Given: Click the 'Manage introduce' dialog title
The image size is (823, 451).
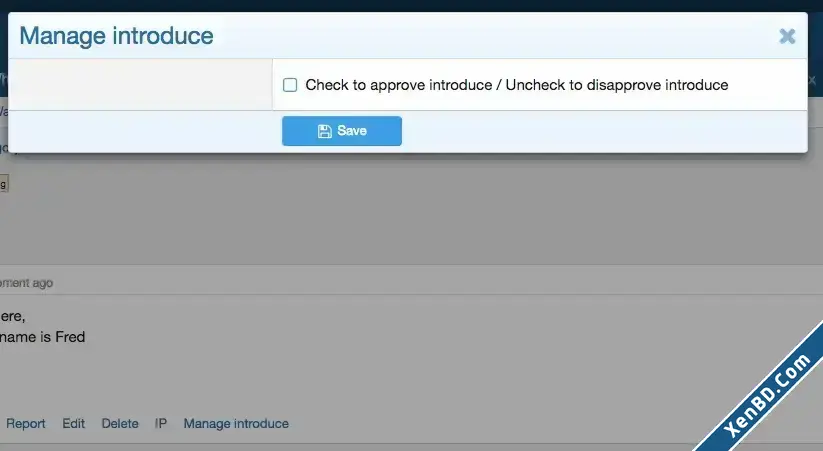Looking at the screenshot, I should coord(117,36).
